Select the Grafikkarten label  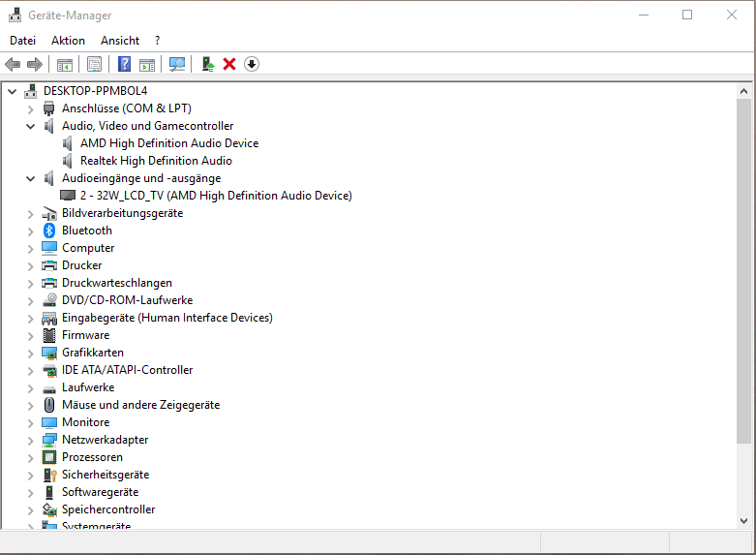coord(93,353)
